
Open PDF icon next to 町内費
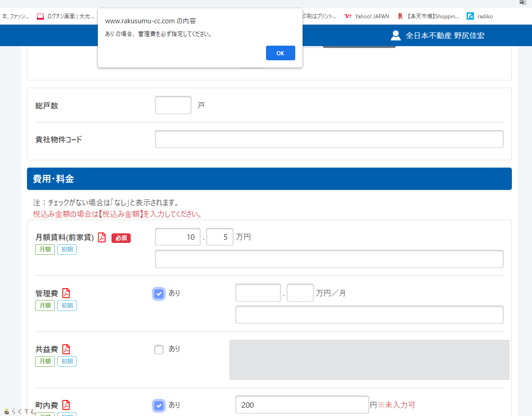point(66,405)
